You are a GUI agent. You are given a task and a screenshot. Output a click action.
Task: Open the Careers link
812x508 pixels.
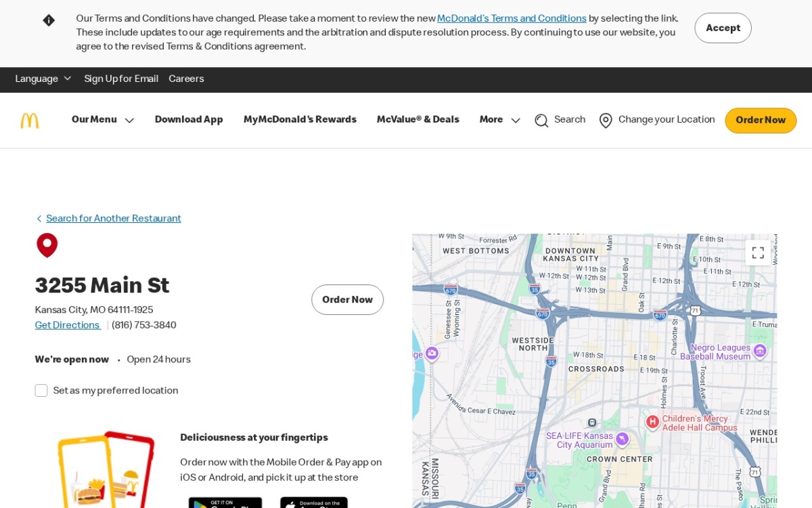(x=186, y=79)
